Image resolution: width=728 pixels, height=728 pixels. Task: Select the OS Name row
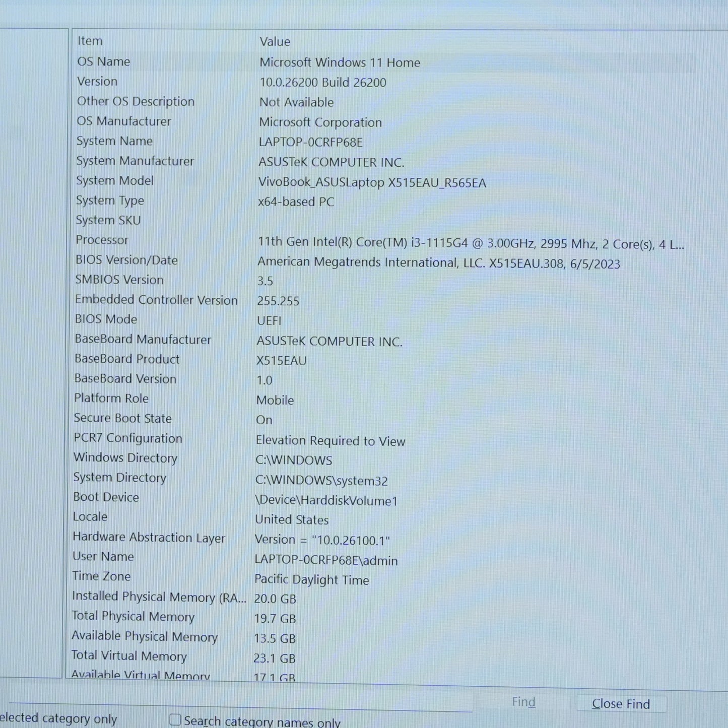[104, 61]
